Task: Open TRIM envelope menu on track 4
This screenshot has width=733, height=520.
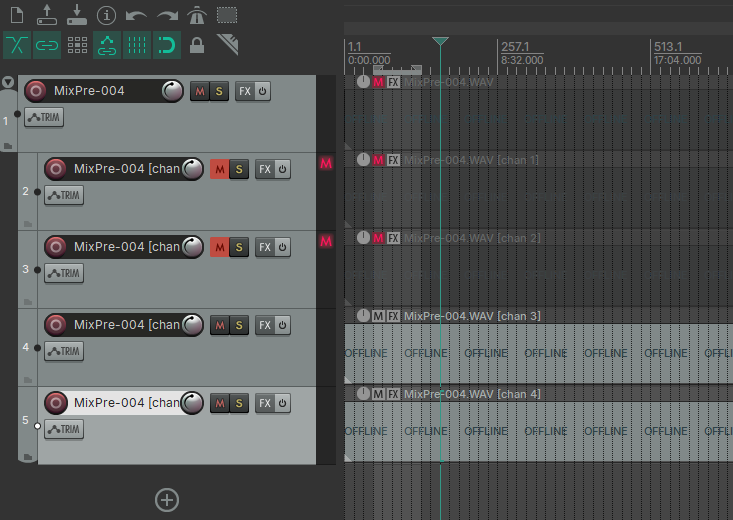Action: point(64,352)
